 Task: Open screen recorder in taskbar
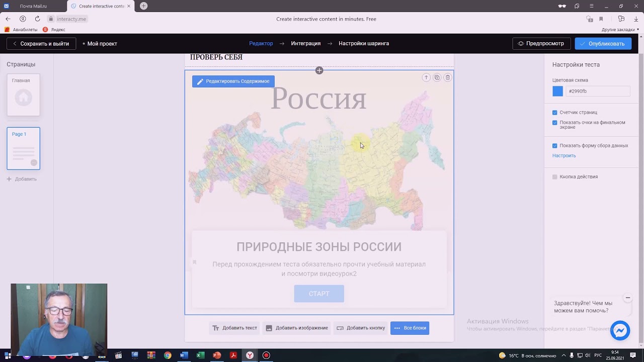click(x=266, y=355)
